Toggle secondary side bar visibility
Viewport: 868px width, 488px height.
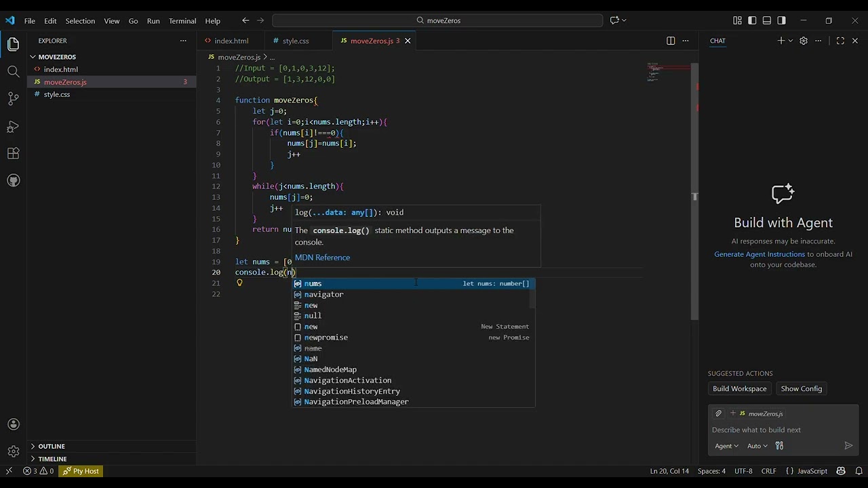tap(782, 20)
